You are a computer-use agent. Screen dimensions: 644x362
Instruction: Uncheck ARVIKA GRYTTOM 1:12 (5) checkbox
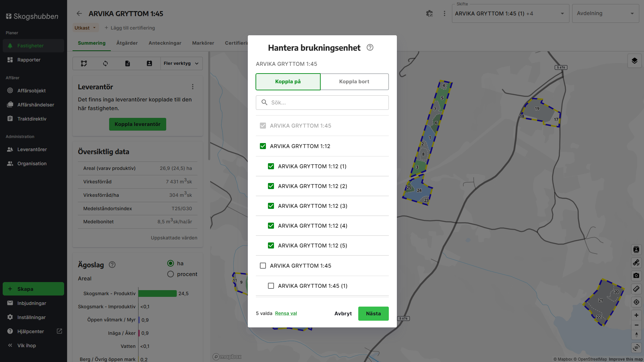coord(271,246)
